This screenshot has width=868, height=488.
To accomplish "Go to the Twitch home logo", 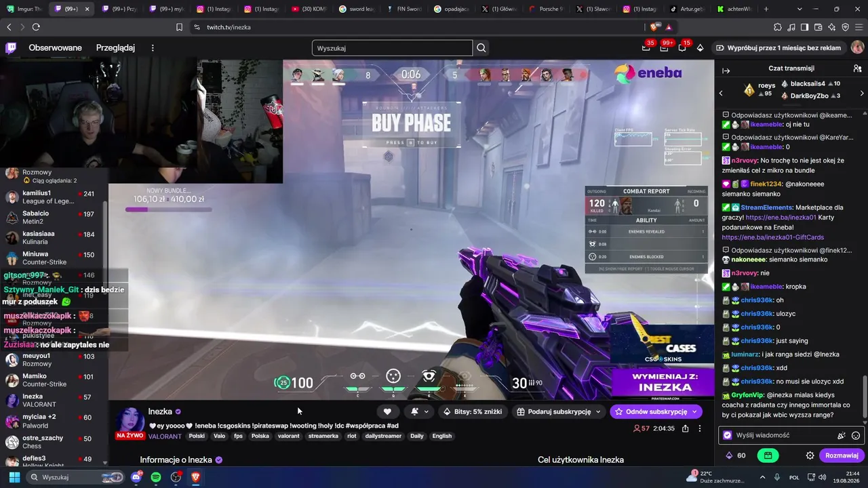I will click(x=11, y=47).
